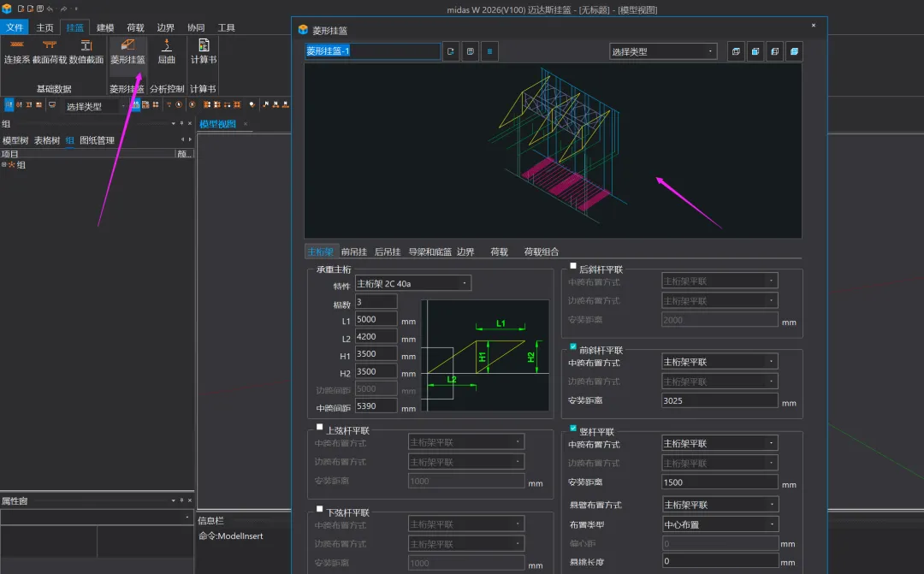Viewport: 924px width, 574px height.
Task: Click the 项目 column header
Action: (87, 154)
